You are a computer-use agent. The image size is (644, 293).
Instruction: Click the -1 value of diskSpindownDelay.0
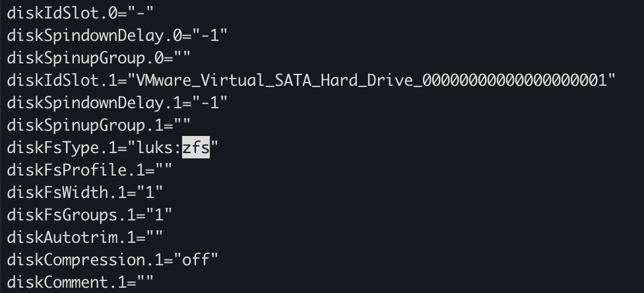coord(209,36)
